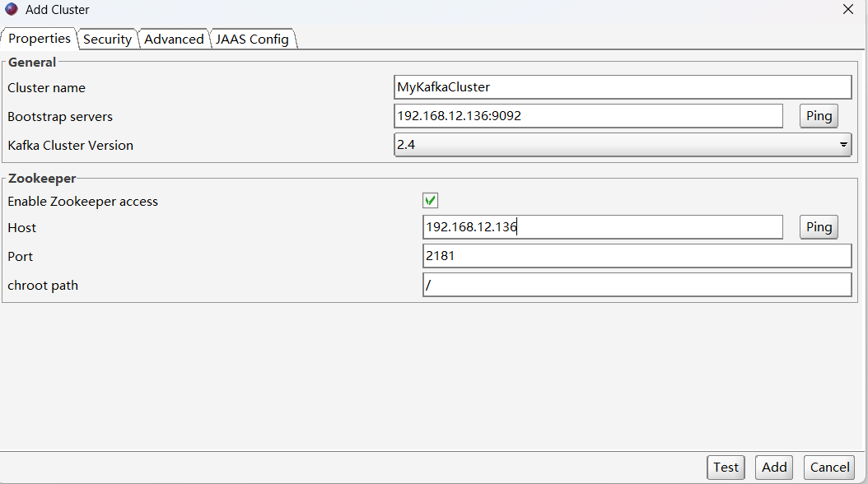Close the Add Cluster window
Screen dimensions: 868x484
coord(848,9)
